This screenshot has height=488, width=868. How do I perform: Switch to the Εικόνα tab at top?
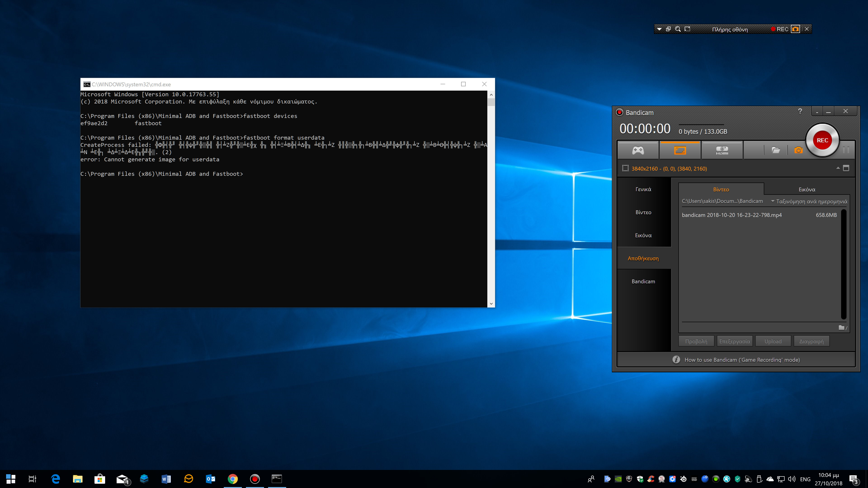point(807,190)
